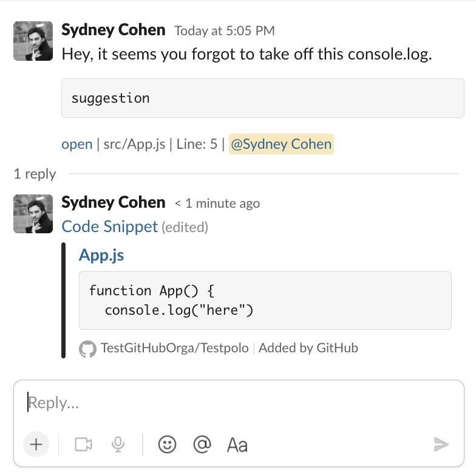This screenshot has height=472, width=476.
Task: Click Sydney Cohen's top avatar
Action: click(33, 41)
